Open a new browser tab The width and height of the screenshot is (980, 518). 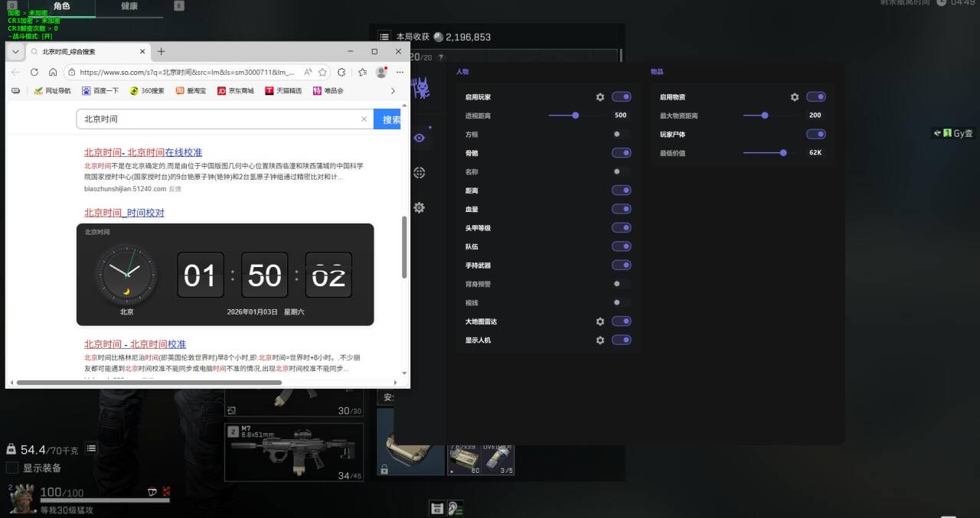[161, 51]
